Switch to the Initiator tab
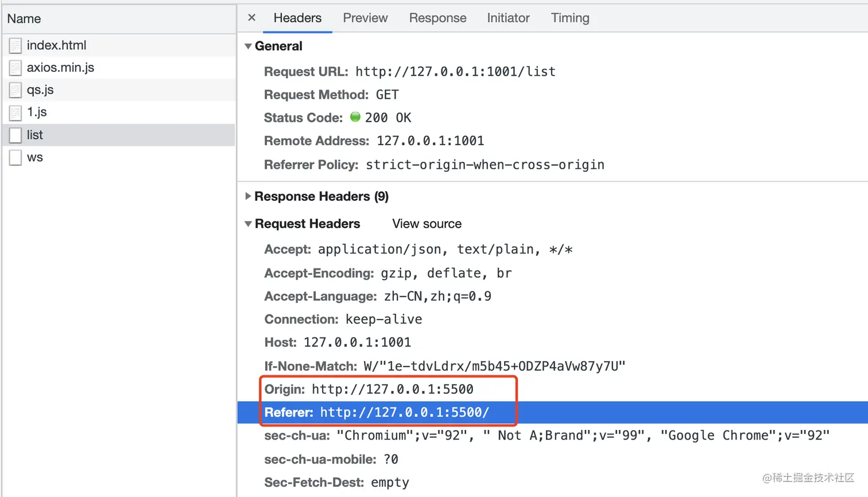The image size is (868, 497). click(508, 18)
